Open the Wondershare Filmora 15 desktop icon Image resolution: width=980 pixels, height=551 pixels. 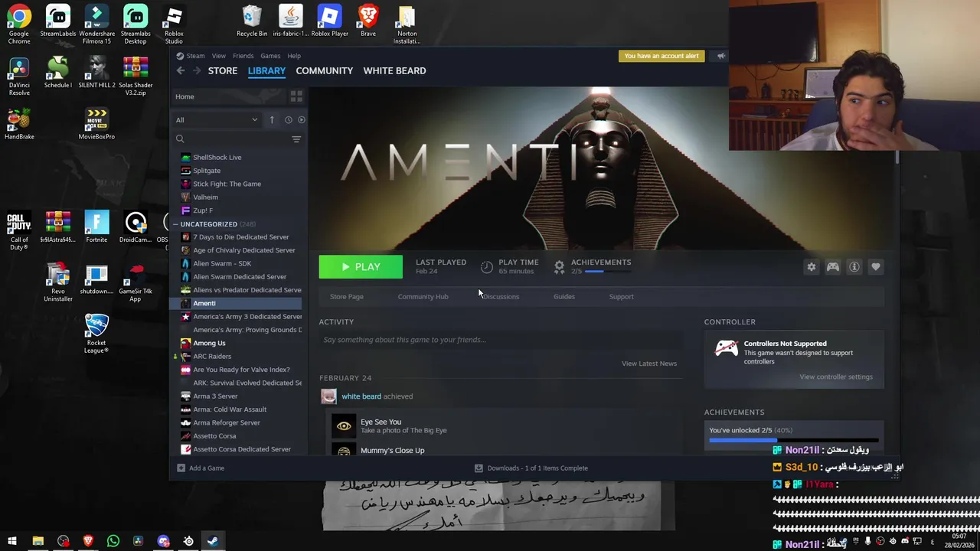coord(96,24)
